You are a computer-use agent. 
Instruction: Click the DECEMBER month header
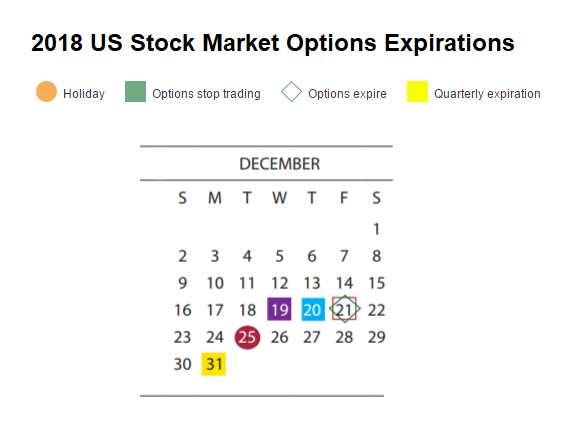(280, 164)
